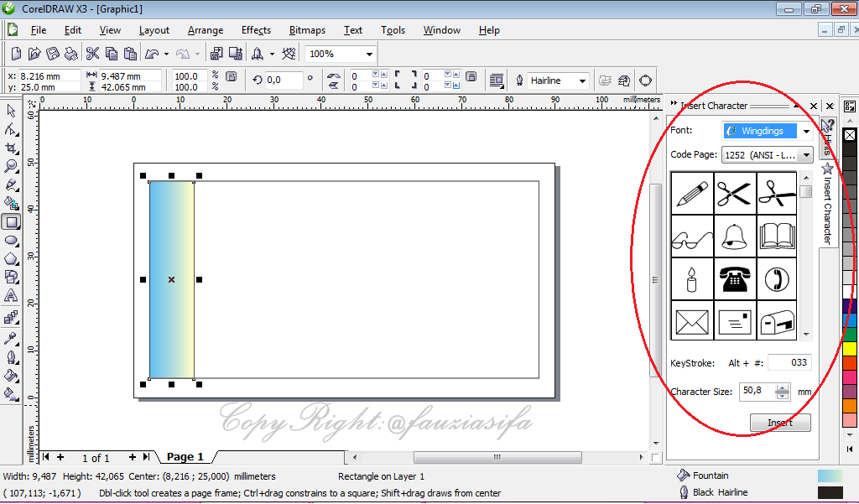Open the File menu
The height and width of the screenshot is (504, 859).
coord(39,30)
